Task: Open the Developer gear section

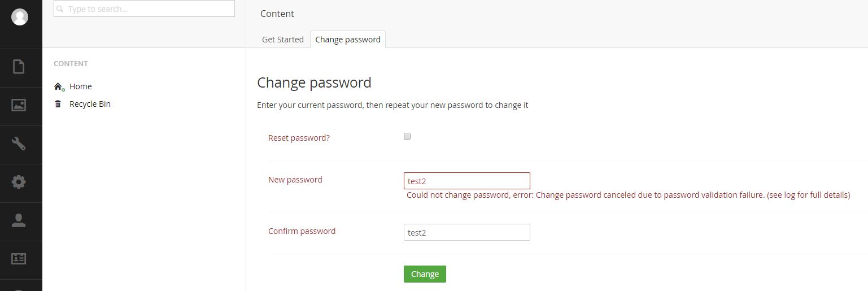Action: 19,182
